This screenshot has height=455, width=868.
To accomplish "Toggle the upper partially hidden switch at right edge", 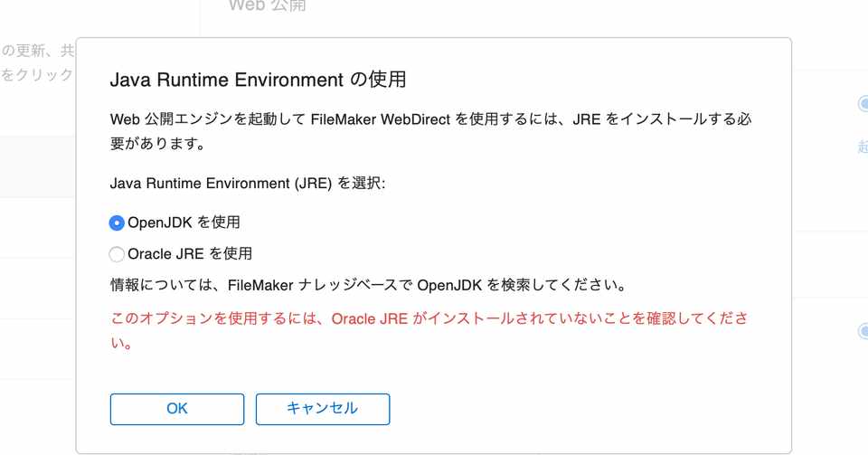I will (863, 103).
